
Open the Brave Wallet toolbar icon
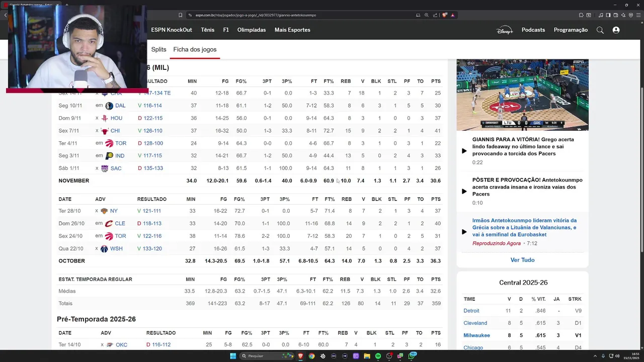tap(616, 15)
